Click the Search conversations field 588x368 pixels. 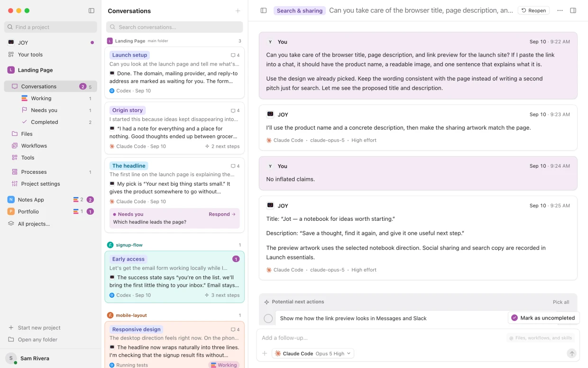pos(175,27)
